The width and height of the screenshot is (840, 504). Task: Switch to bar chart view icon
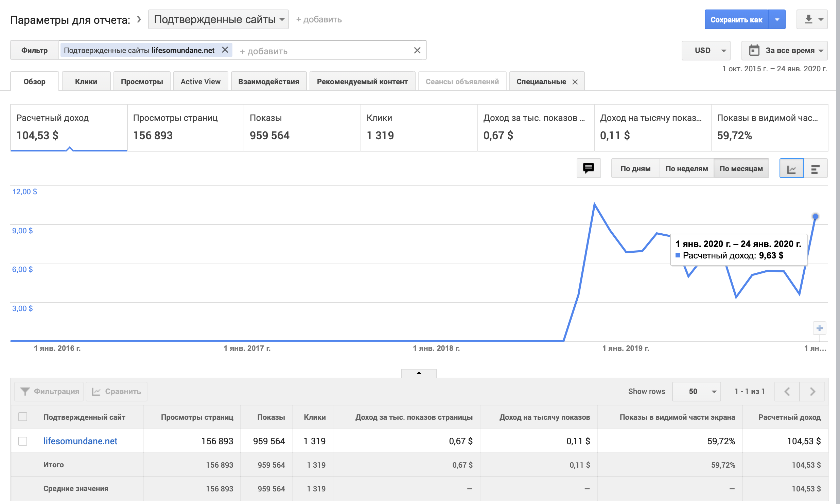coord(815,168)
